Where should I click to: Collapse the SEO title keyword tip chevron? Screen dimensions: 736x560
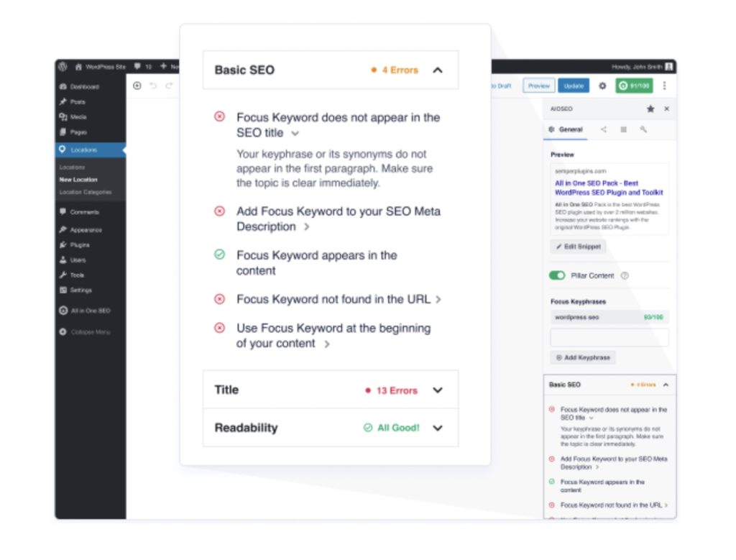(295, 133)
